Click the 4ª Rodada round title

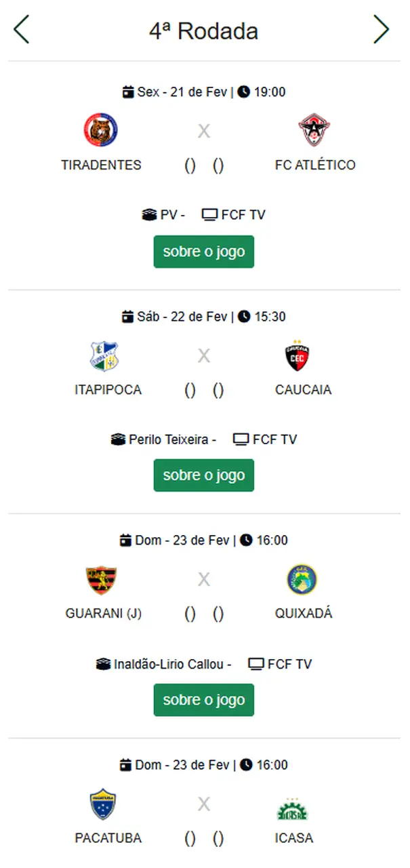(x=203, y=31)
